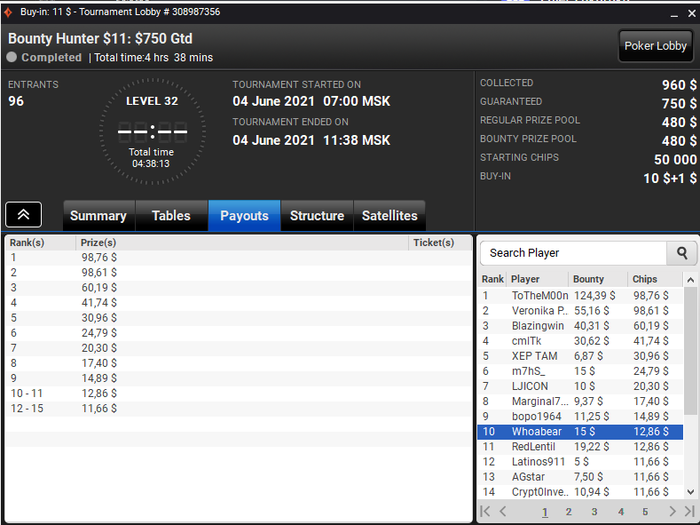This screenshot has width=700, height=525.
Task: Go to next page of players
Action: pos(672,511)
